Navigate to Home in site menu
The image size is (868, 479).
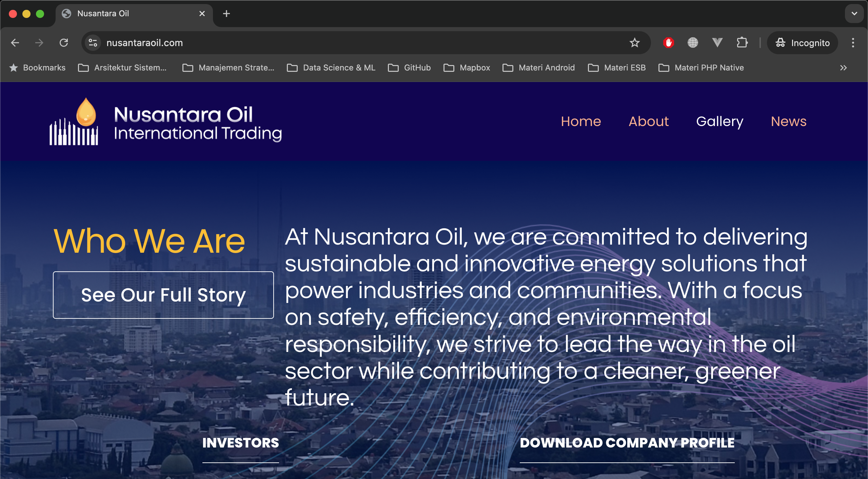(x=581, y=121)
